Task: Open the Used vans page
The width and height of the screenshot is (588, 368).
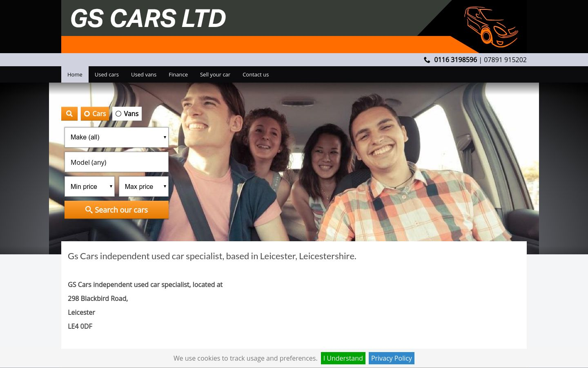Action: (x=144, y=74)
